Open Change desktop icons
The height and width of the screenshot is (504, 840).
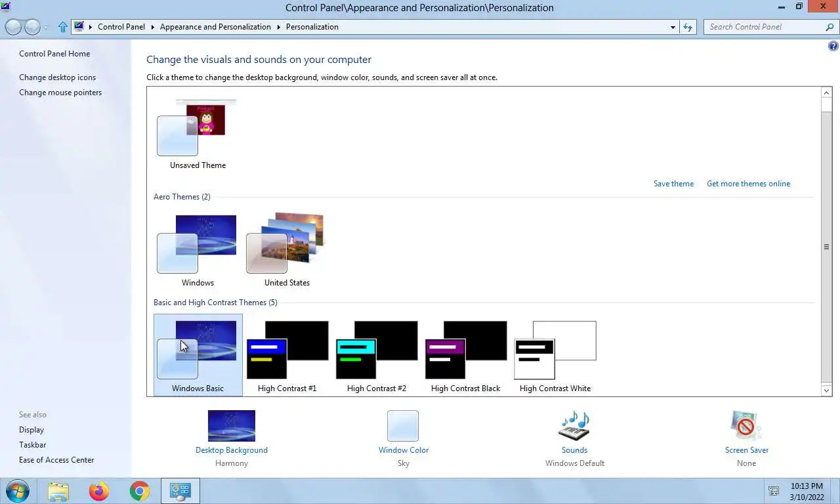coord(57,77)
